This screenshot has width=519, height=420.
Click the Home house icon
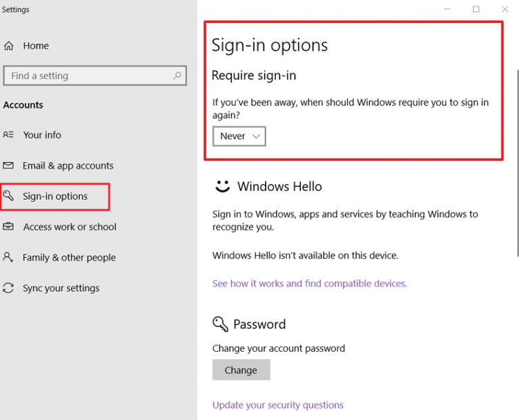pyautogui.click(x=9, y=46)
